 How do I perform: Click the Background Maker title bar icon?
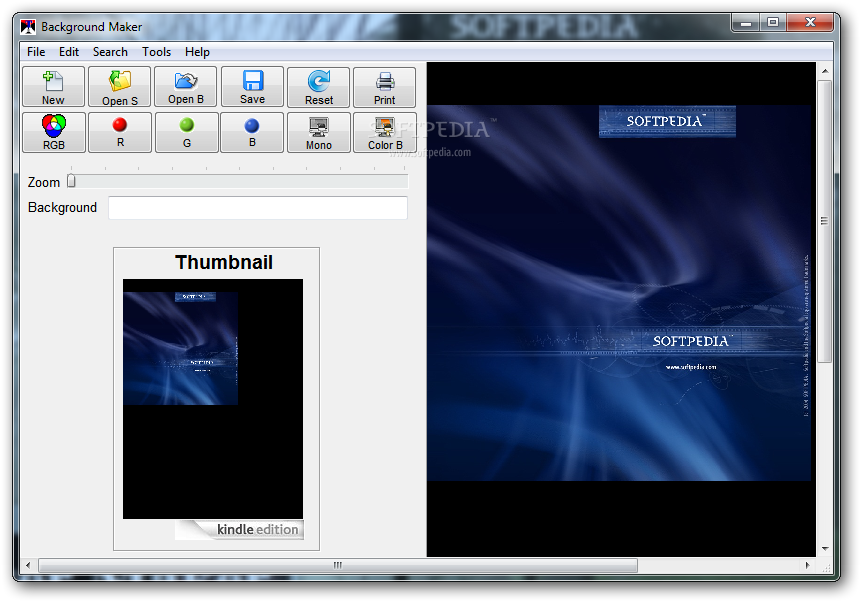point(28,27)
